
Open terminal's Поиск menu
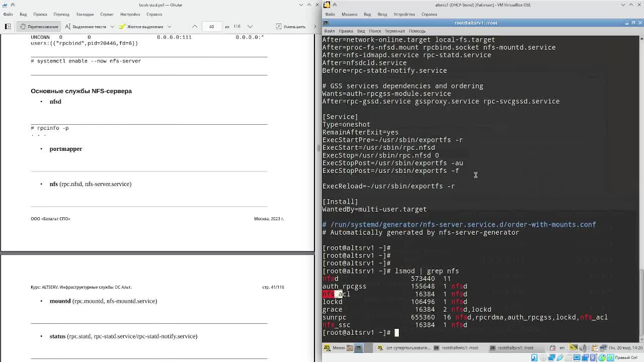[375, 31]
